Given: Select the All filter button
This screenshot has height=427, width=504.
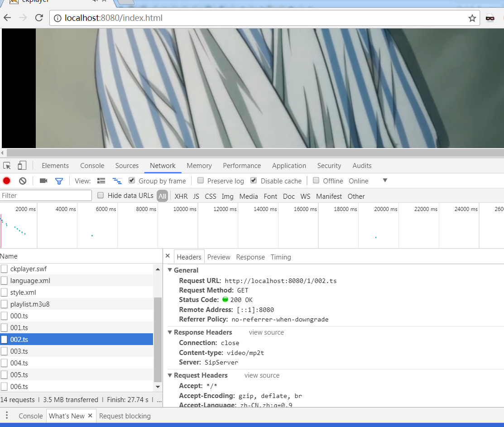Looking at the screenshot, I should 162,196.
